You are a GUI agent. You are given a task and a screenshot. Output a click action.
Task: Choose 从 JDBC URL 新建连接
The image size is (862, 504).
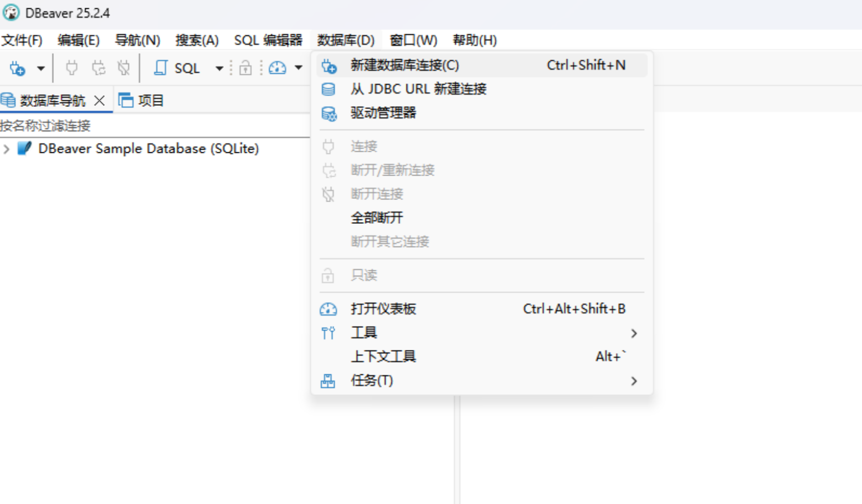481,89
